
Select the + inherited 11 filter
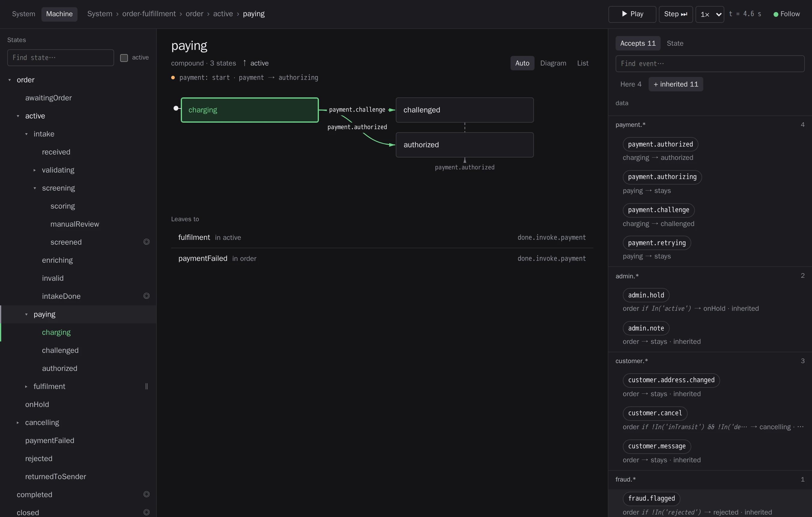pyautogui.click(x=676, y=84)
